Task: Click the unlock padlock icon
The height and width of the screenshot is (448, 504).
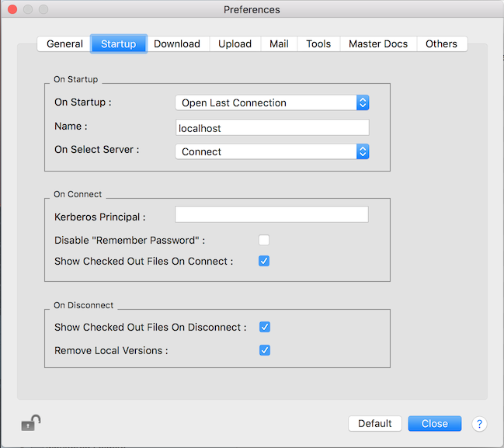Action: [x=31, y=423]
